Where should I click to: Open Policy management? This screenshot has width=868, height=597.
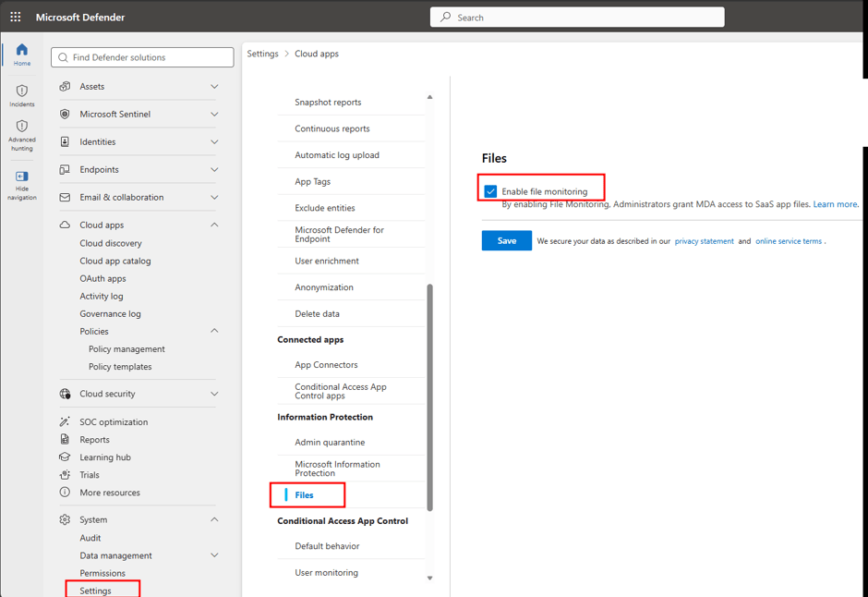click(127, 349)
